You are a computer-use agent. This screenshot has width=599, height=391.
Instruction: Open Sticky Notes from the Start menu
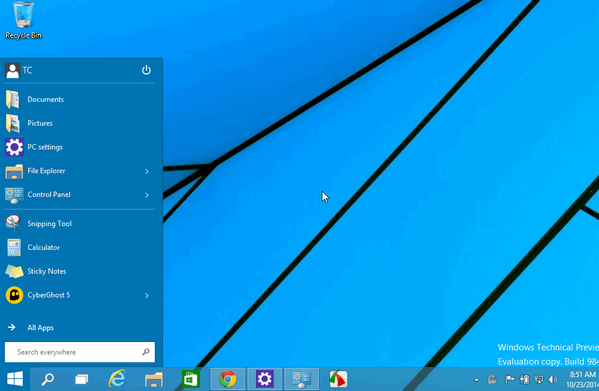(79, 271)
